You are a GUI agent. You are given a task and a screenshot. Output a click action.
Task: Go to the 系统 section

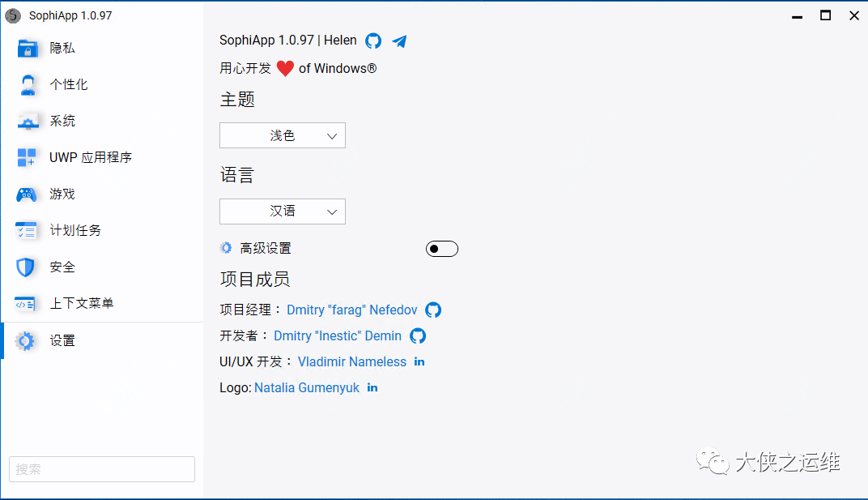point(62,121)
